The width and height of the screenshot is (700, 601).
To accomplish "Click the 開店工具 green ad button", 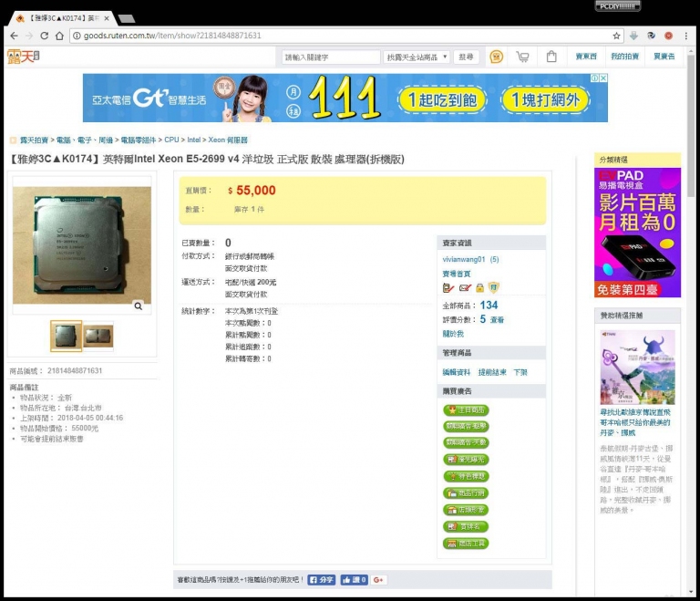I will [466, 544].
